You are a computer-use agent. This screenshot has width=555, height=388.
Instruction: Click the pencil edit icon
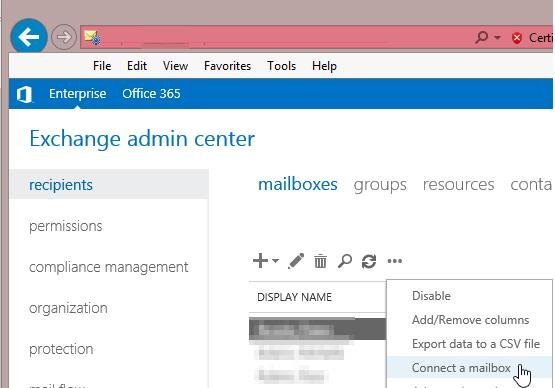[296, 261]
